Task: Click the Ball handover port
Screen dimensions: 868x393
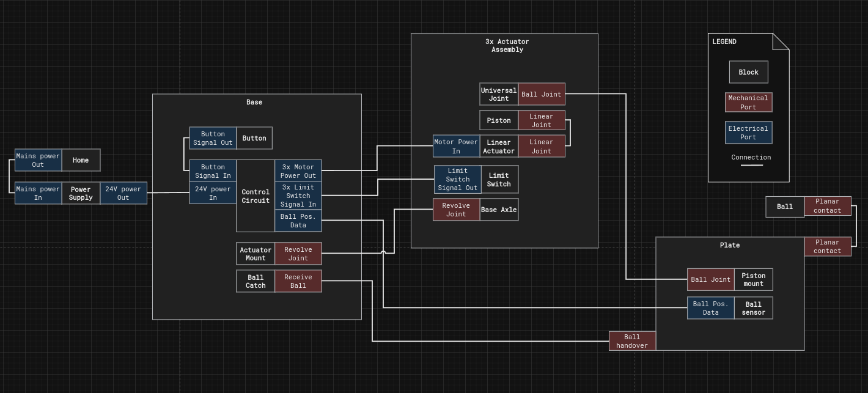Action: (x=632, y=341)
